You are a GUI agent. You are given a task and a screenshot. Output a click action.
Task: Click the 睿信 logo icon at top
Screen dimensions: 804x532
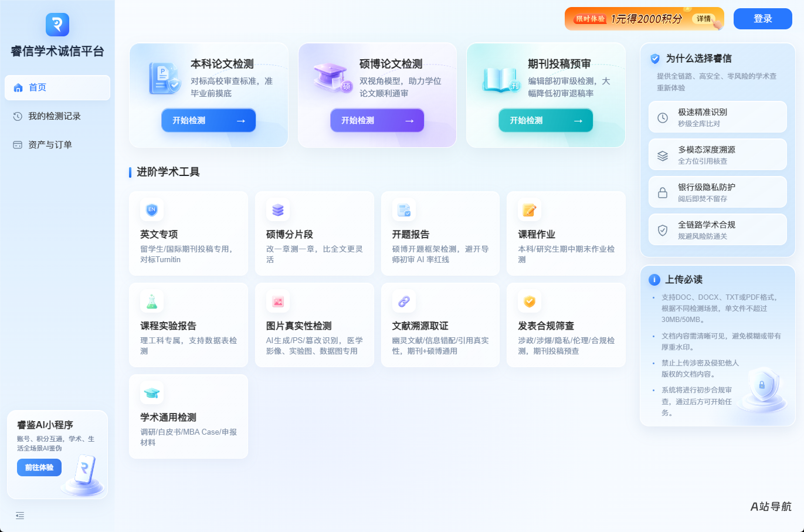pos(57,25)
